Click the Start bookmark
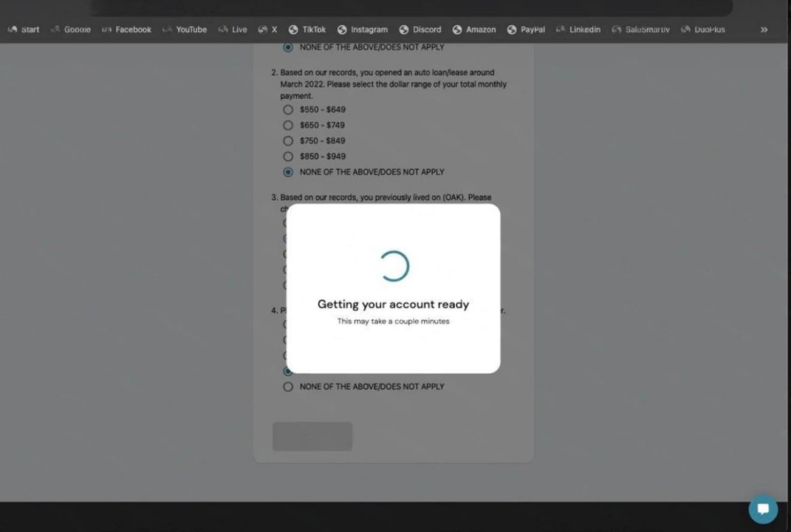Viewport: 791px width, 532px height. (x=24, y=30)
